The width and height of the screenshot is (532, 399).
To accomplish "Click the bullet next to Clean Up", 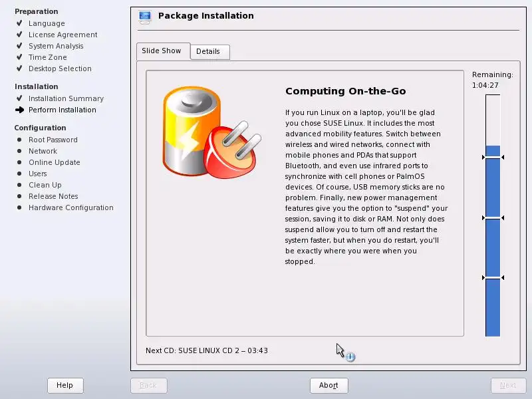I will [x=19, y=185].
